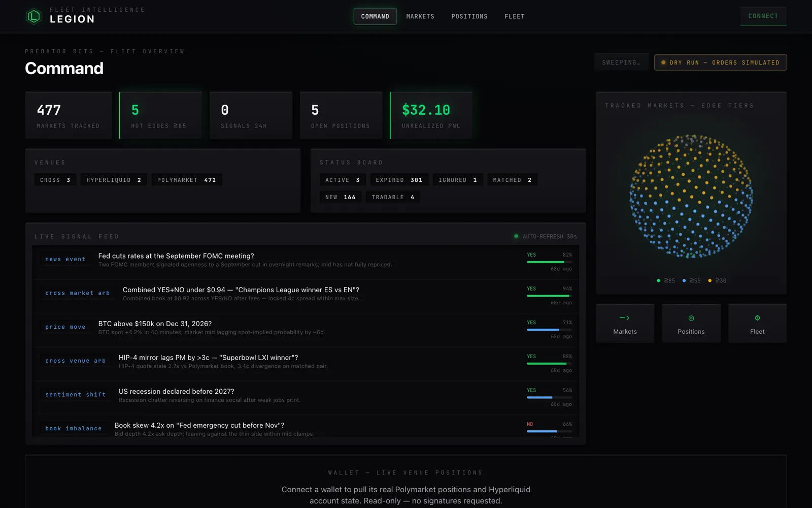Image resolution: width=812 pixels, height=508 pixels.
Task: Open the Fed cuts rates September FOMC signal
Action: click(306, 262)
